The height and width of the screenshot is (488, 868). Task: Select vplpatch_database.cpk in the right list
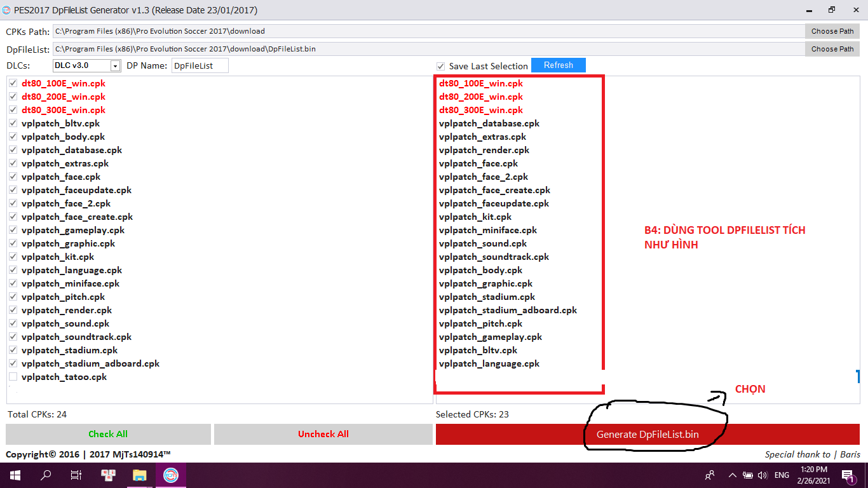[x=489, y=123]
